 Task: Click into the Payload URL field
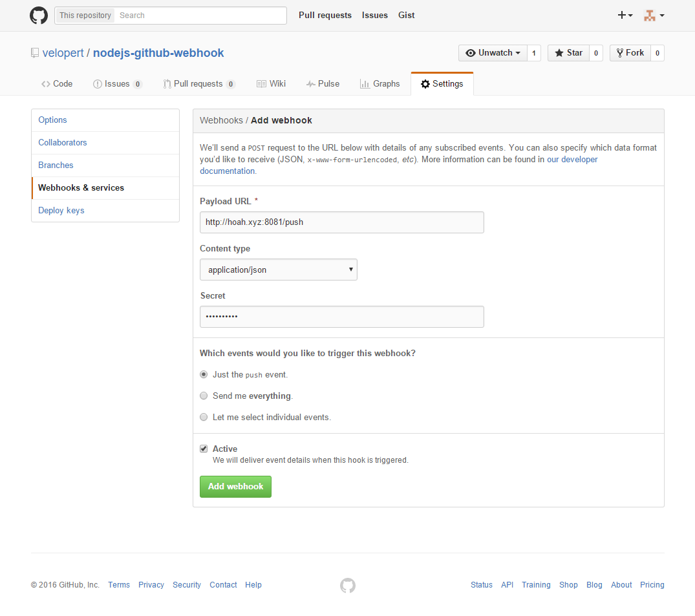pos(341,222)
